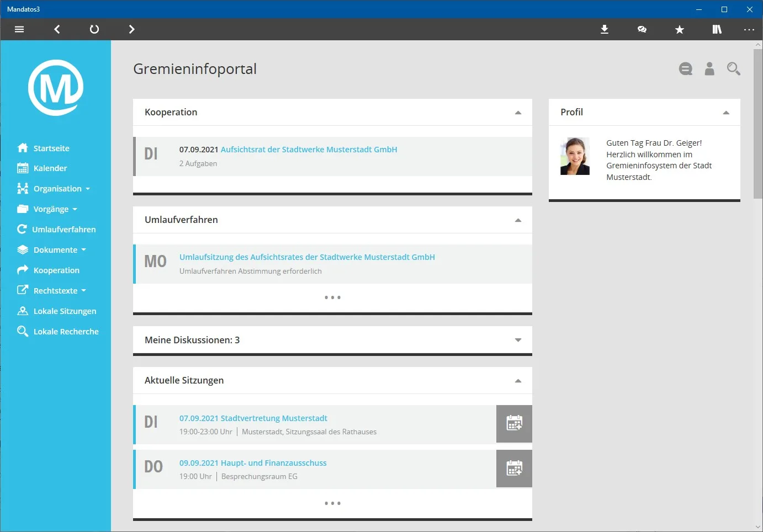
Task: Click the Vorgänge folder icon in sidebar
Action: tap(23, 209)
